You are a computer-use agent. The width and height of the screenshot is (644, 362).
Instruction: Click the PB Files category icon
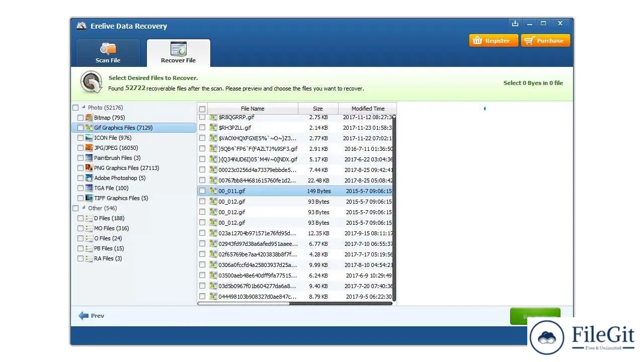point(89,248)
